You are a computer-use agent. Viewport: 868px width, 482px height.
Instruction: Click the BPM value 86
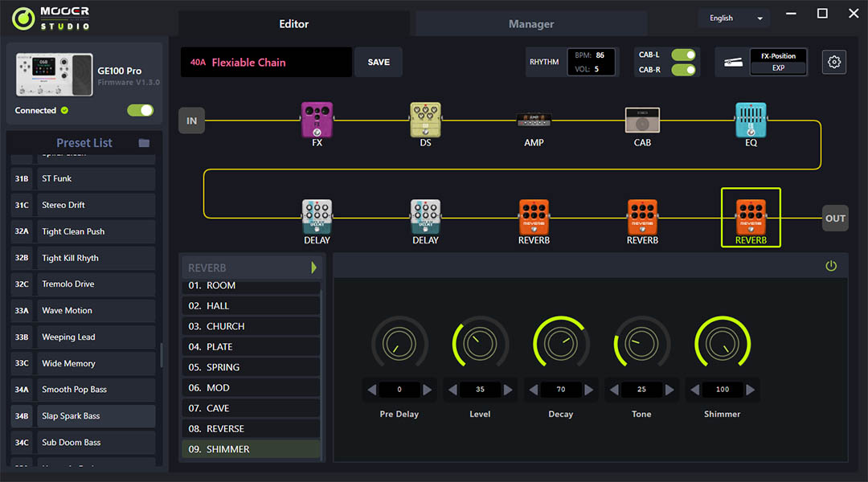pos(600,55)
